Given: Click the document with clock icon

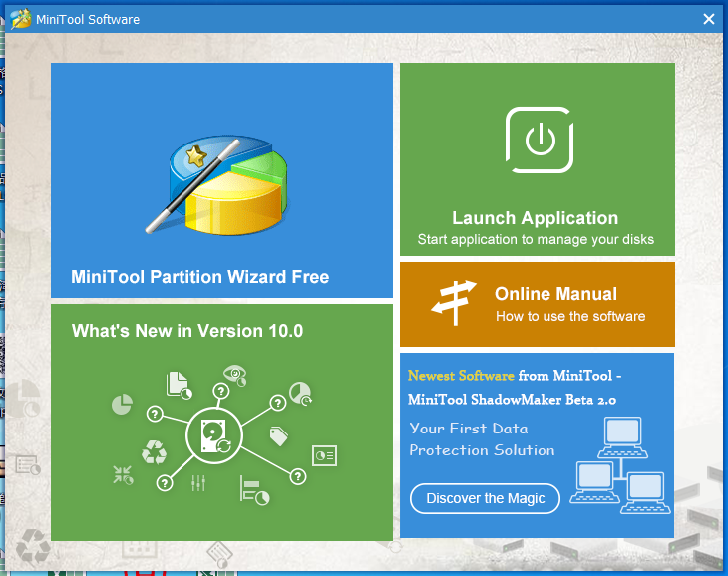Looking at the screenshot, I should (x=179, y=385).
